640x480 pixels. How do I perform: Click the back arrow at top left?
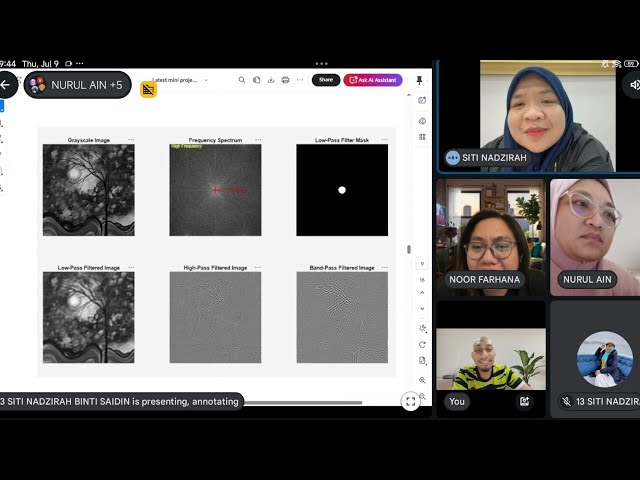6,84
